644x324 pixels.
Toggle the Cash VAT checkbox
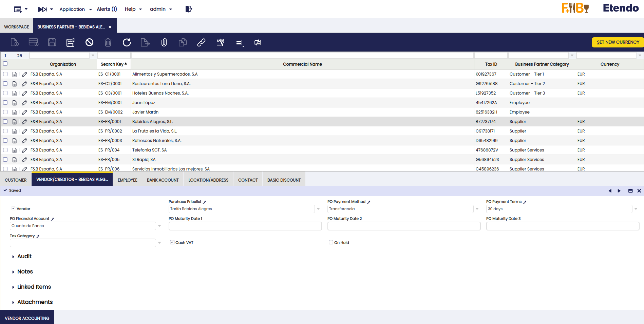pyautogui.click(x=172, y=242)
